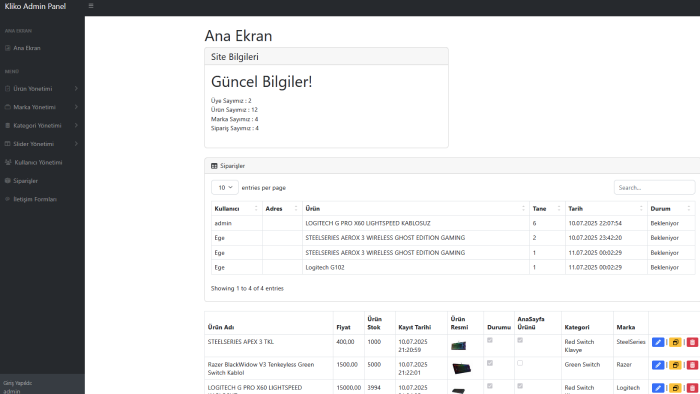Screen dimensions: 700x394
Task: Click 'Sipariş Sayımız : 4' info line
Action: click(235, 128)
